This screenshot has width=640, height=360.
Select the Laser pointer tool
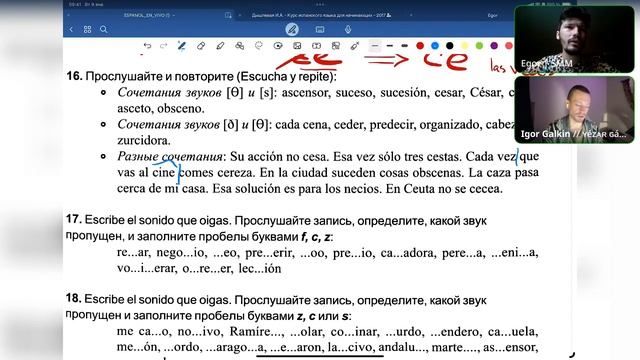click(355, 46)
